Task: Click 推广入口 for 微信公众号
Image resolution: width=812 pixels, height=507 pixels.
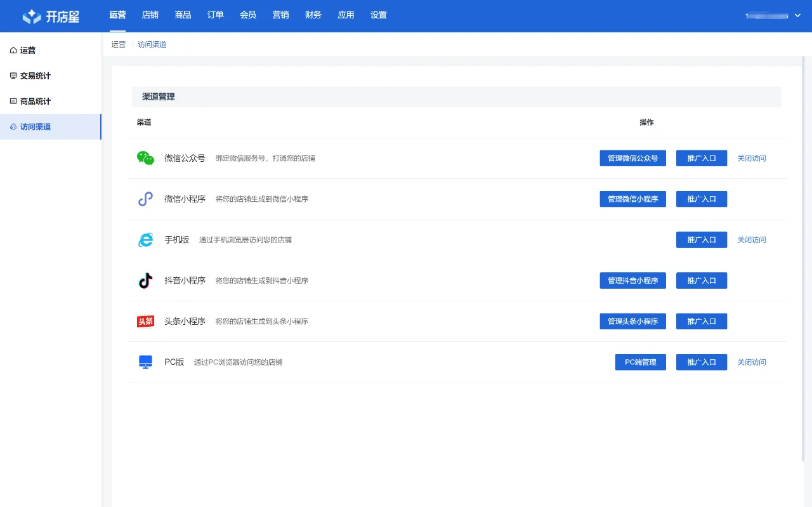Action: point(702,158)
